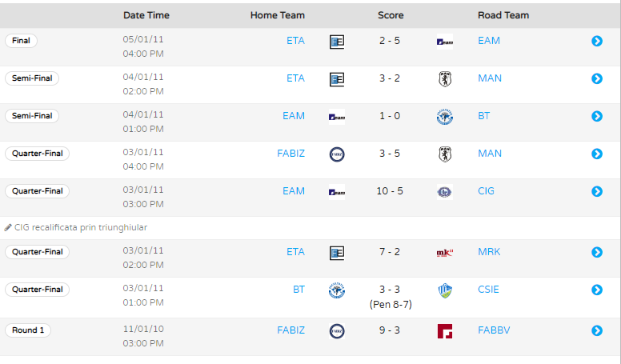Click the BT logo as road team

[445, 117]
